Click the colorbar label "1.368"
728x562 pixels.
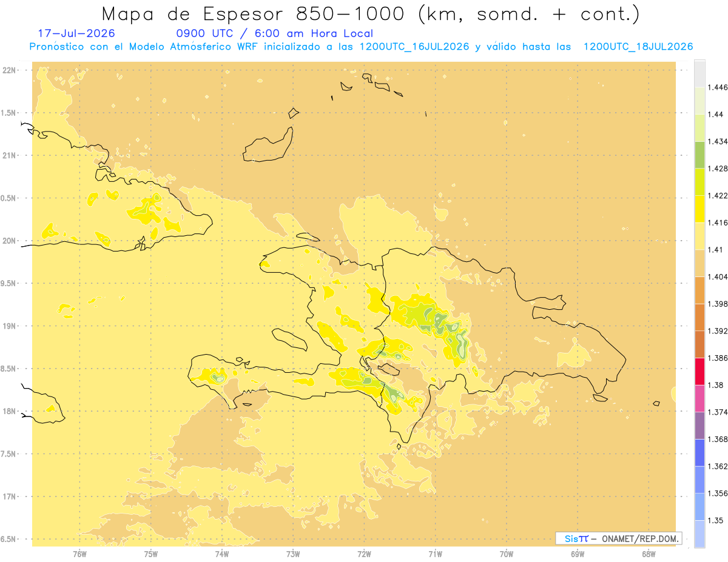click(x=718, y=440)
